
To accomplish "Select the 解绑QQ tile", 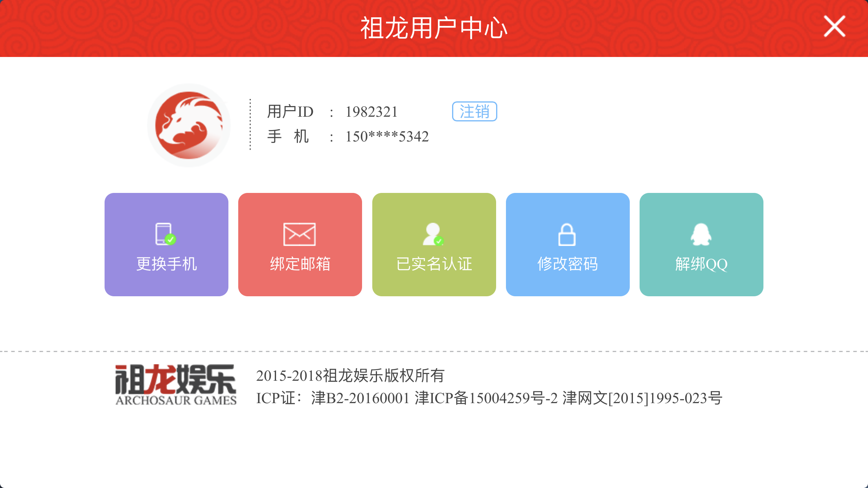I will 701,244.
